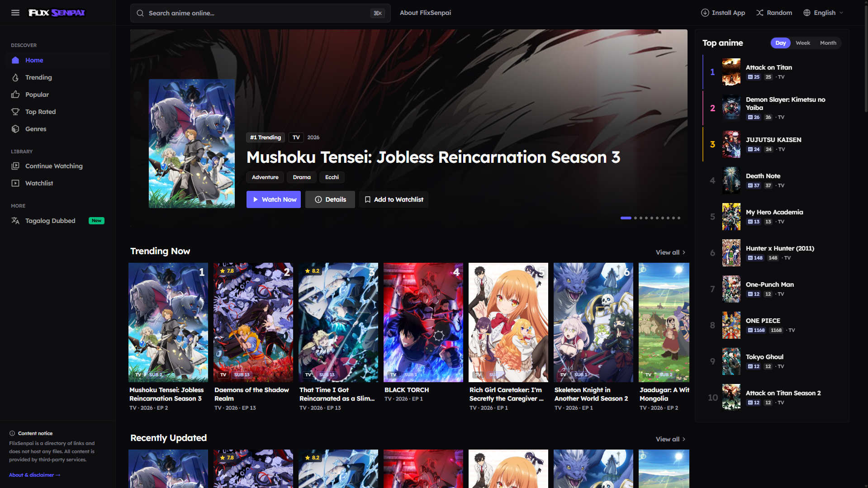The height and width of the screenshot is (488, 868).
Task: Click the Watch Now button
Action: coord(274,199)
